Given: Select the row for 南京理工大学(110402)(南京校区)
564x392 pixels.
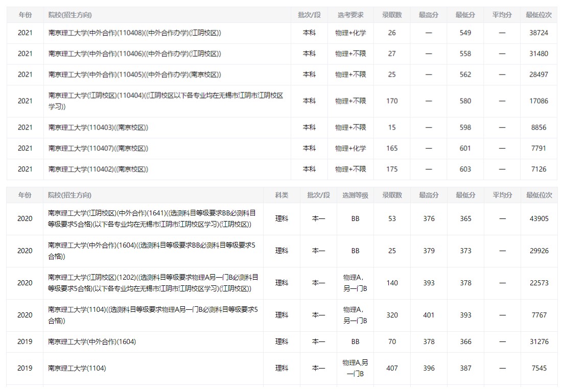Looking at the screenshot, I should pos(281,169).
